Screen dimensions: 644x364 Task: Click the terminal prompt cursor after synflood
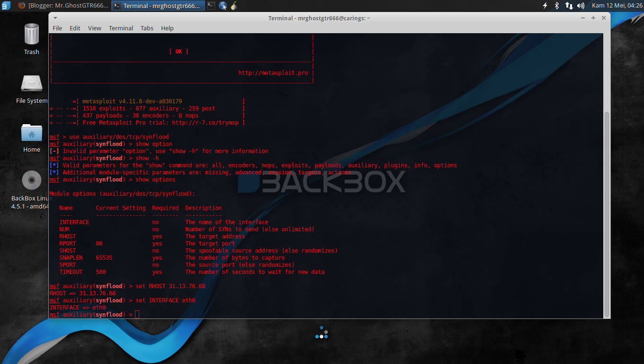click(x=137, y=315)
